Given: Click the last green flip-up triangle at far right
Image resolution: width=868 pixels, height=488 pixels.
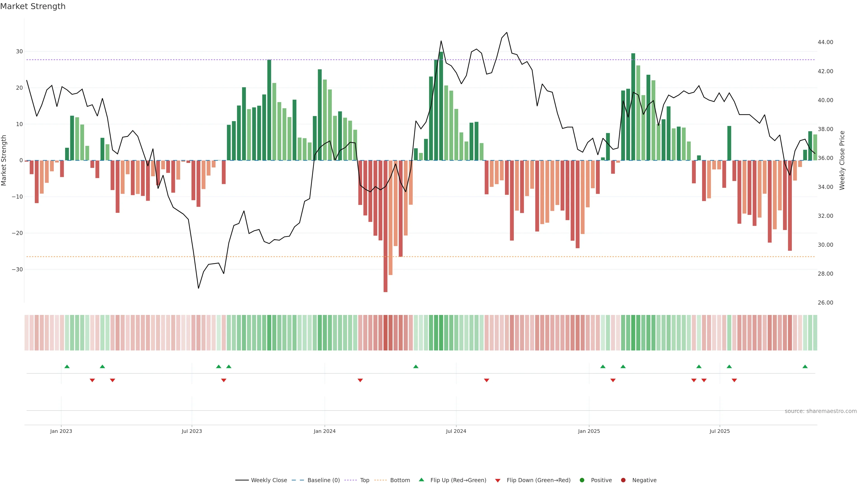Looking at the screenshot, I should [805, 366].
